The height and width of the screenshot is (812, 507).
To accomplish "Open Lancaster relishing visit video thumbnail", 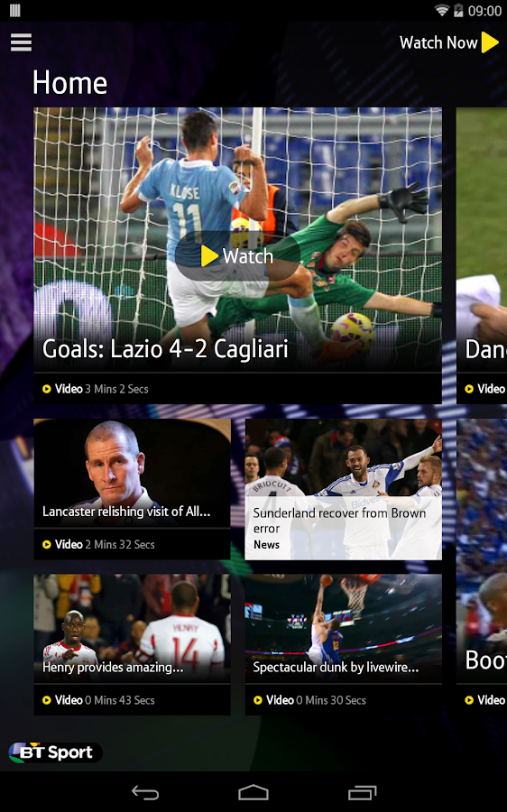I will 132,474.
